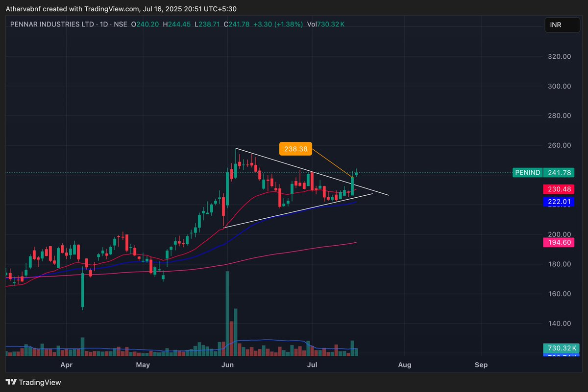
Task: Click the 160.00 price axis level
Action: [559, 294]
